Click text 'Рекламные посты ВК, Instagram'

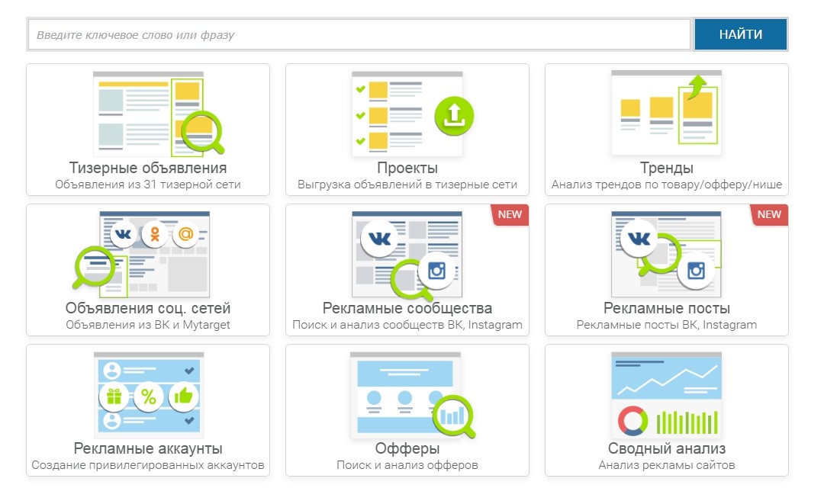pos(666,325)
